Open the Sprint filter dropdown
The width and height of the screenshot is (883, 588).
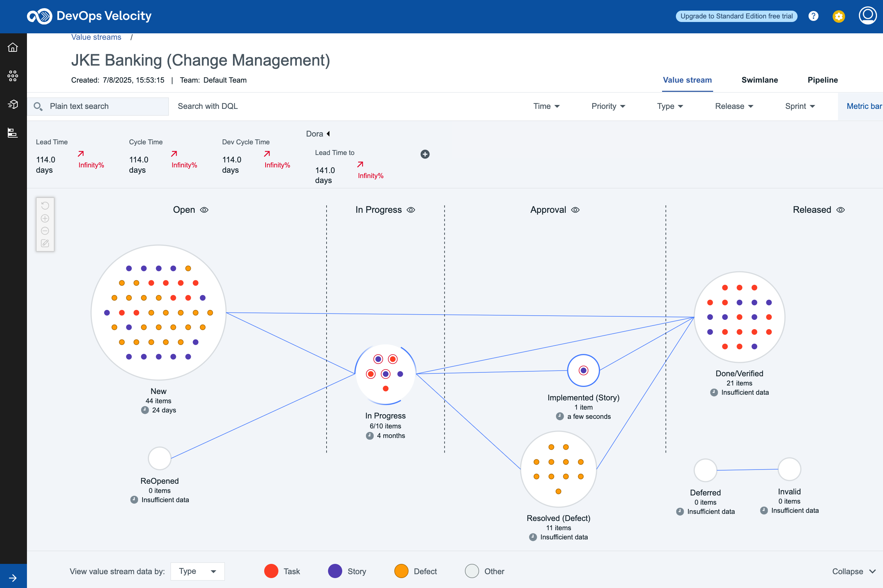pos(800,106)
